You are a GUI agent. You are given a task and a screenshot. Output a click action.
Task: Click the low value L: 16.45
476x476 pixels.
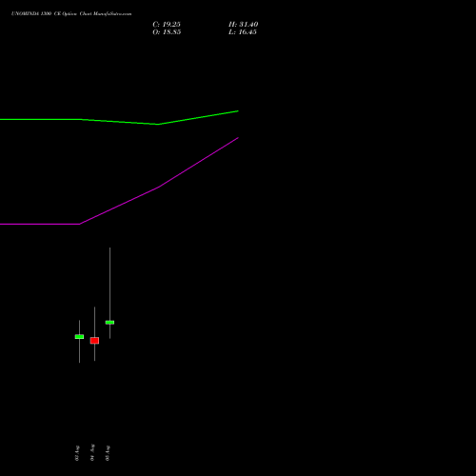pyautogui.click(x=243, y=32)
